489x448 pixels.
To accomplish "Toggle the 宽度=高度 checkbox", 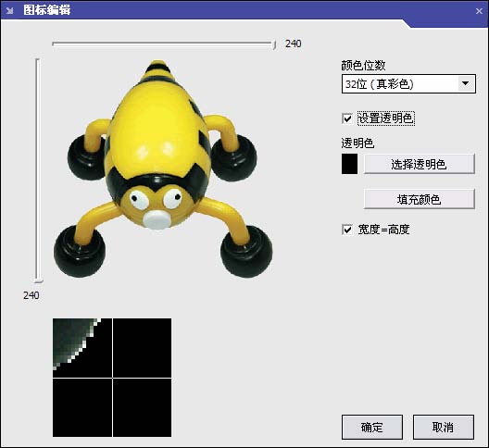I will click(347, 230).
